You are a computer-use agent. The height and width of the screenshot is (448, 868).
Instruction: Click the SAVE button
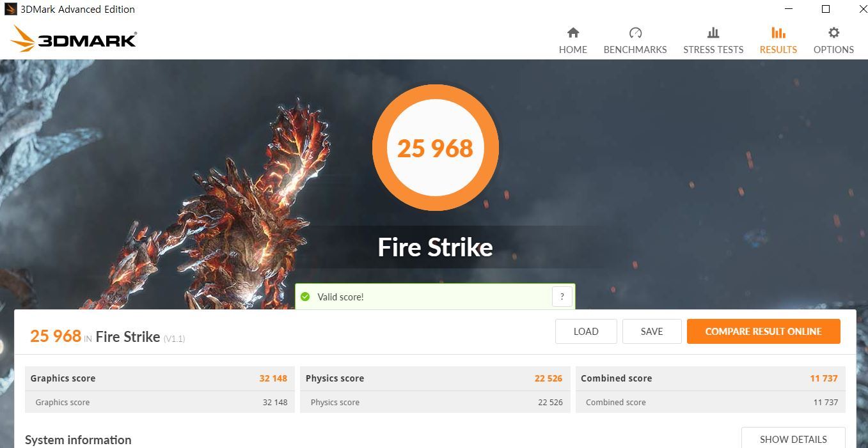[x=652, y=331]
